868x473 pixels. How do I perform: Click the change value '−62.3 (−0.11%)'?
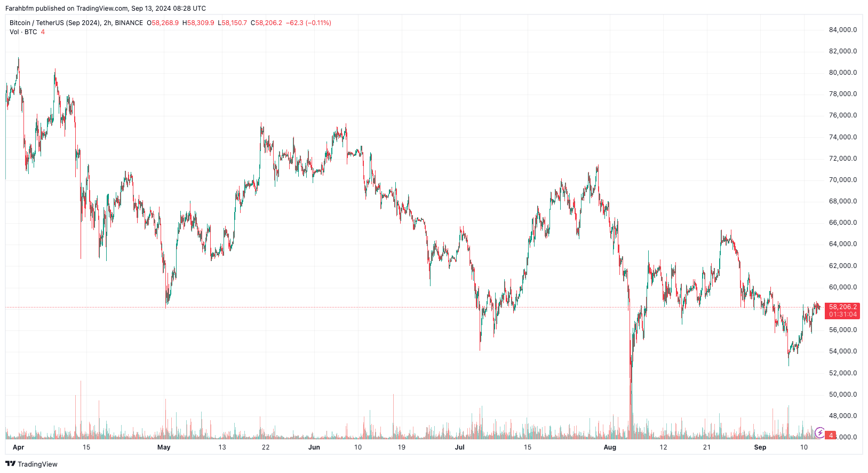(309, 23)
